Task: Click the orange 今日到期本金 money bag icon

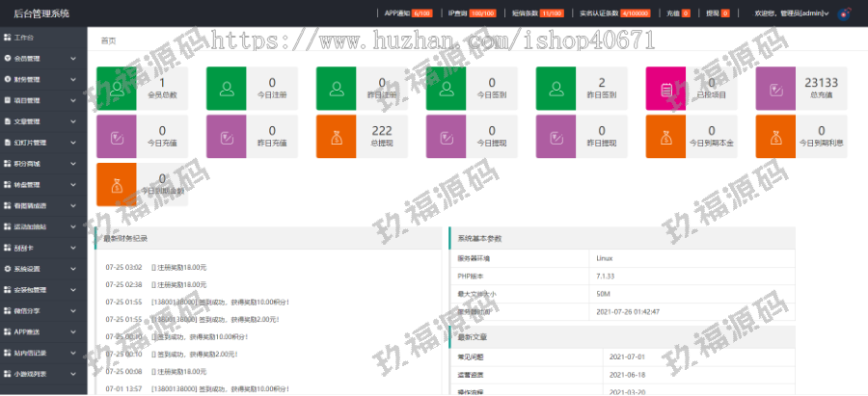Action: click(x=665, y=136)
